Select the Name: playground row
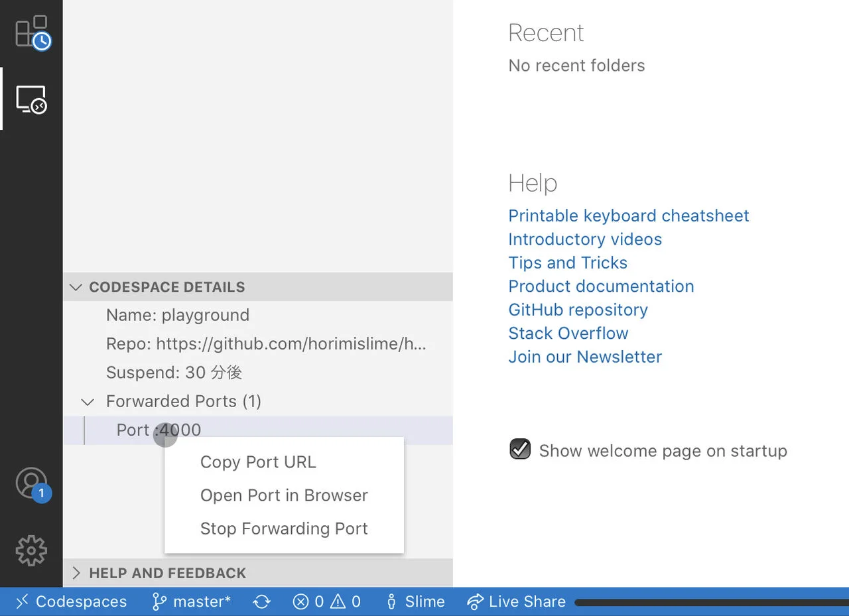Screen dimensions: 849x616 258,315
